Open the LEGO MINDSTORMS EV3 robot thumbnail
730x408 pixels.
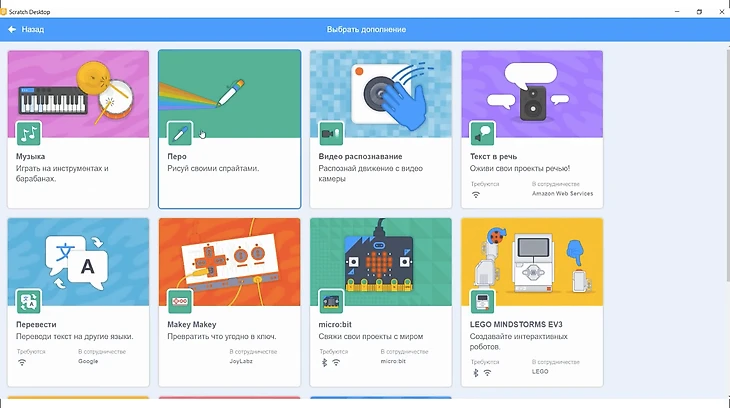click(x=532, y=262)
